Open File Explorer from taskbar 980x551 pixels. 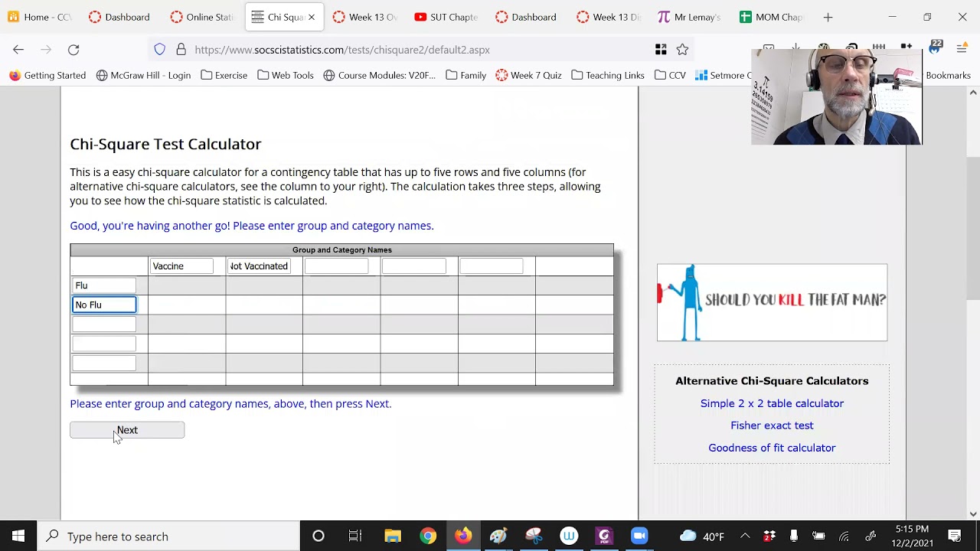(393, 536)
